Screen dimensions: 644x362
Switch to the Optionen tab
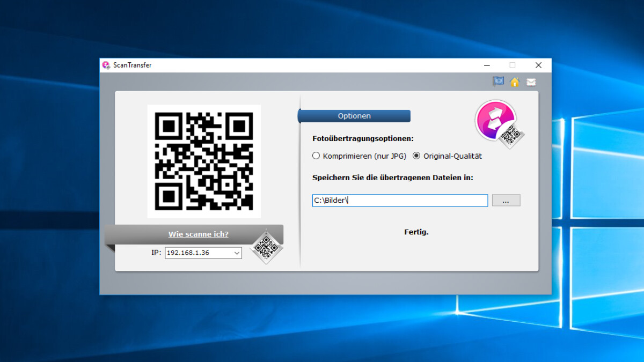click(354, 116)
